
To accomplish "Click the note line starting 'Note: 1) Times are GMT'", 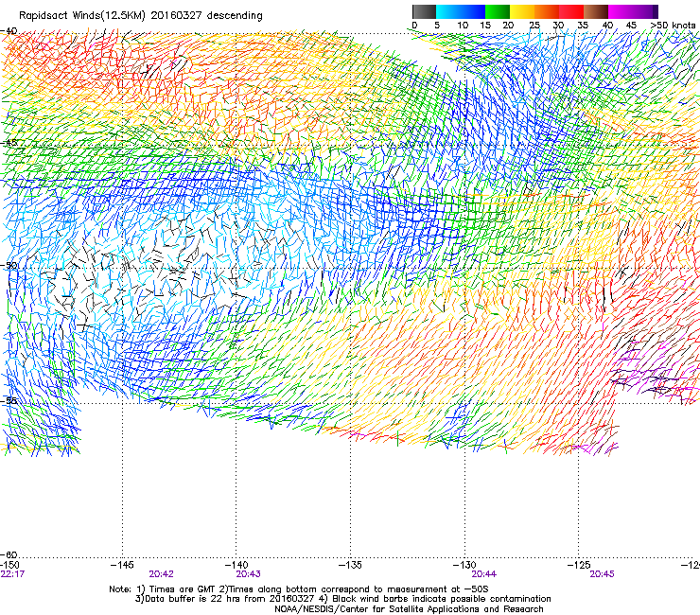I will (299, 589).
